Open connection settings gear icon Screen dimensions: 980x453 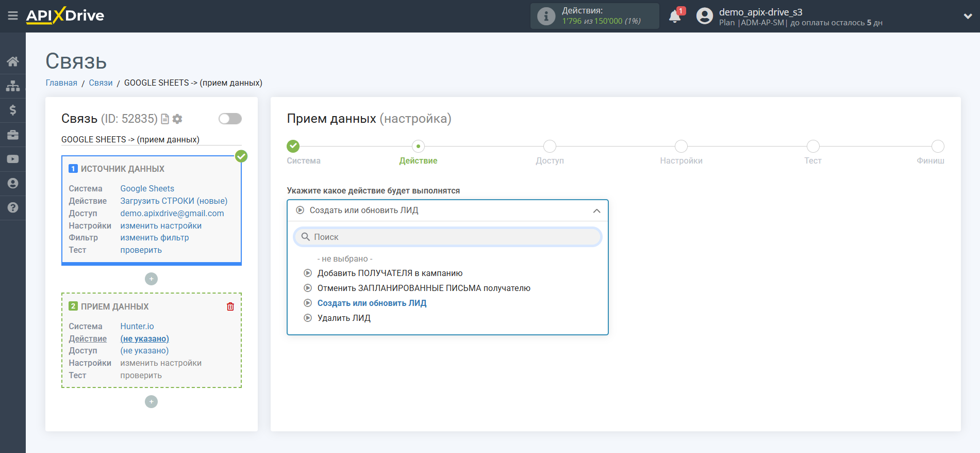click(x=177, y=119)
